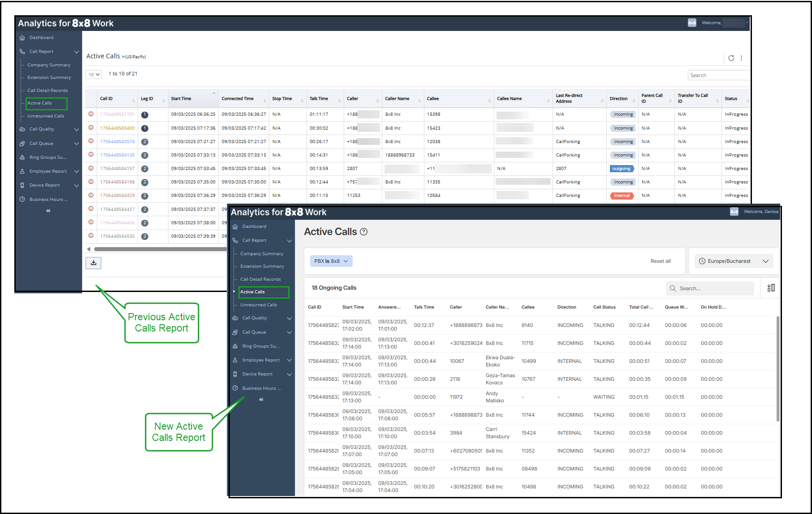Viewport: 812px width, 514px height.
Task: Click Caller column header in new report
Action: click(x=456, y=307)
